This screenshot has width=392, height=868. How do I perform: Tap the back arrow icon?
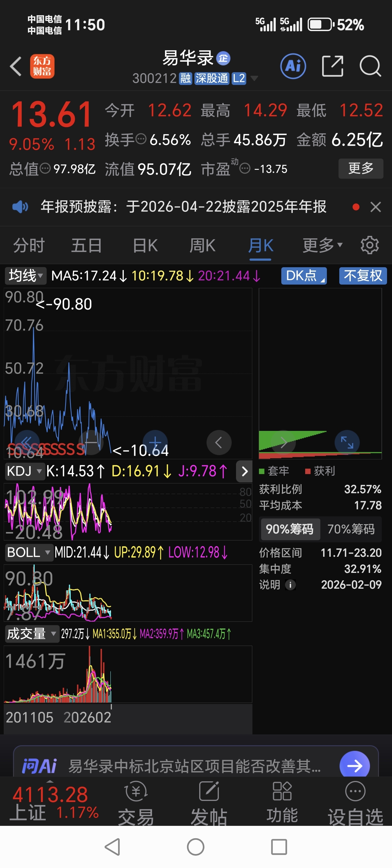(16, 66)
